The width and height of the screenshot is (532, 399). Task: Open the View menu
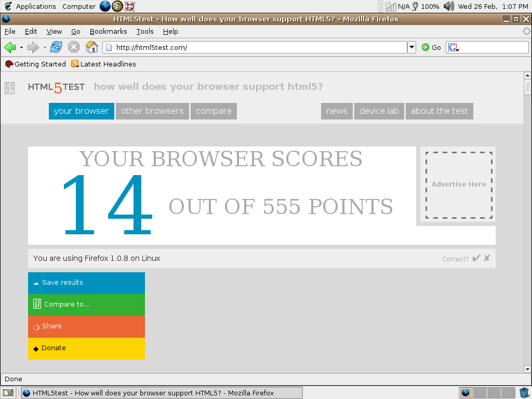[x=54, y=32]
